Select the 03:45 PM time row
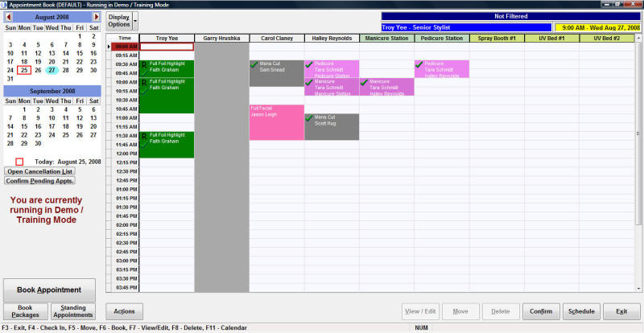This screenshot has width=644, height=333. [126, 287]
